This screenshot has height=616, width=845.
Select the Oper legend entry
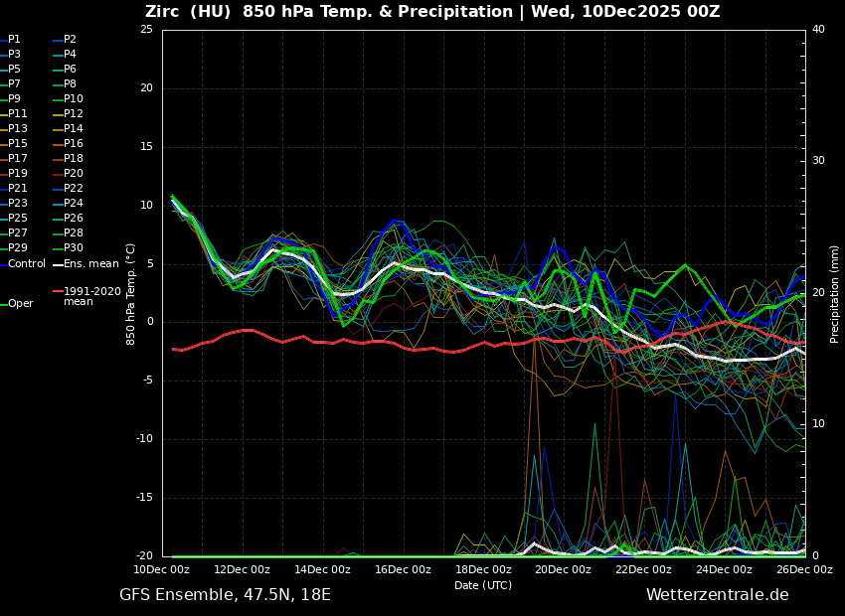click(x=20, y=304)
